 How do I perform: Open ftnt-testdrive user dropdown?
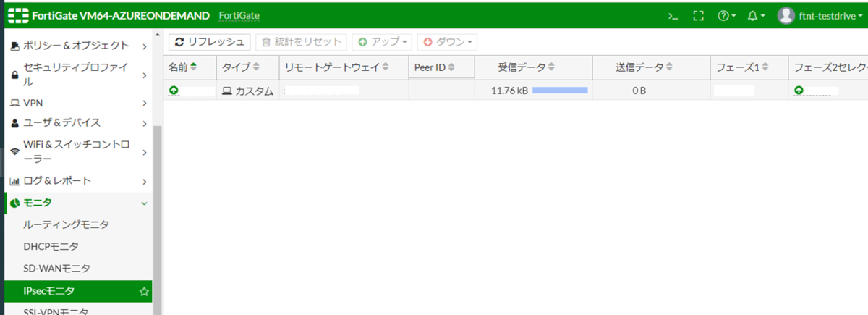click(830, 15)
